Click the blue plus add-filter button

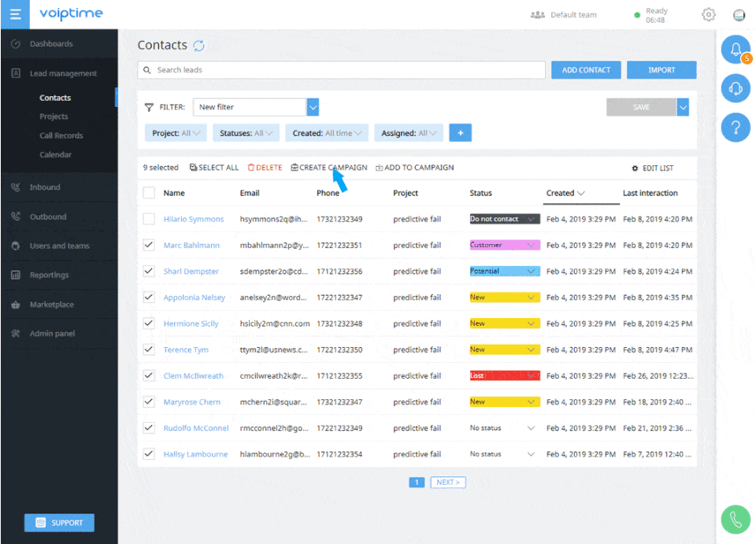point(461,132)
